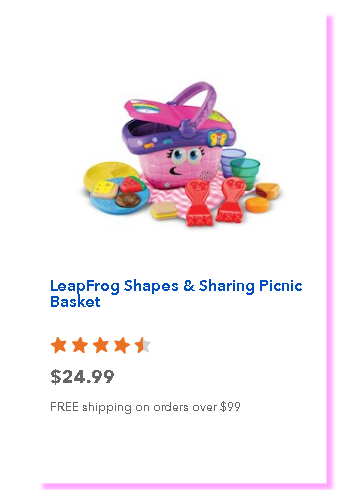
Task: Click the first orange rating star
Action: (59, 345)
